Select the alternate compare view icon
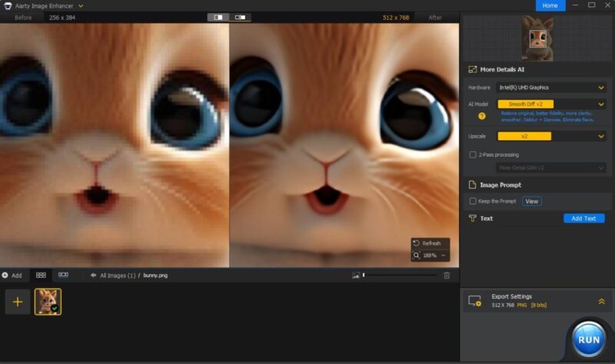Image resolution: width=615 pixels, height=364 pixels. [x=240, y=17]
